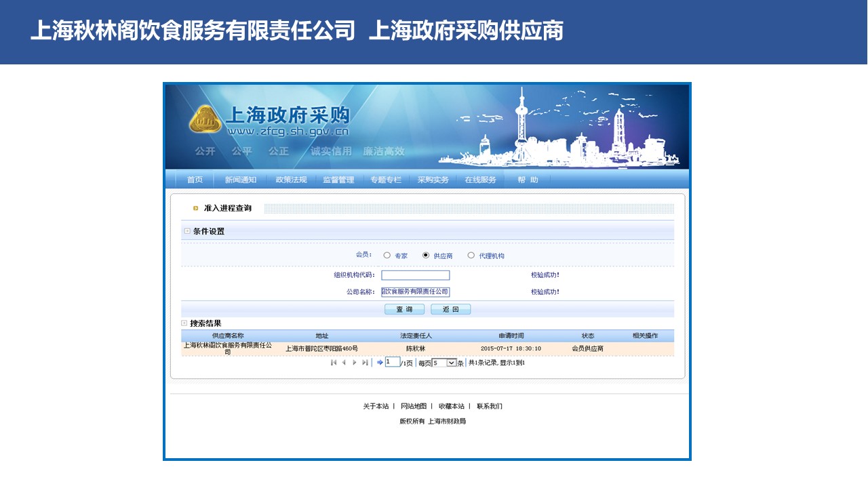Viewport: 868px width, 488px height.
Task: Click the blue jump-to-page arrow icon
Action: [x=380, y=363]
